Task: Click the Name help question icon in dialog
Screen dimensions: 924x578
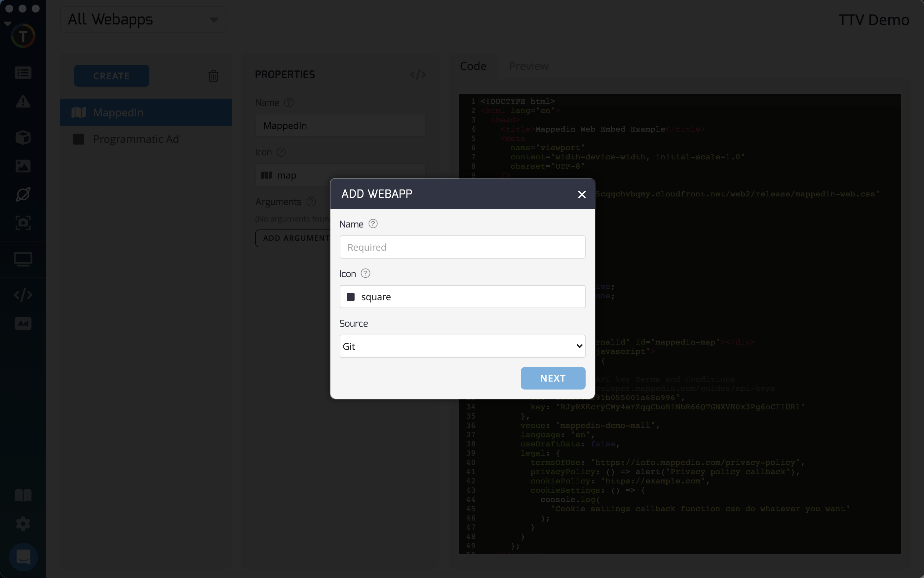Action: (373, 224)
